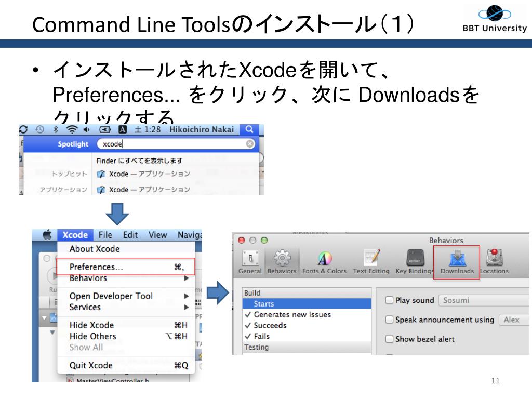Open the Edit menu
The height and width of the screenshot is (399, 532).
click(x=130, y=235)
